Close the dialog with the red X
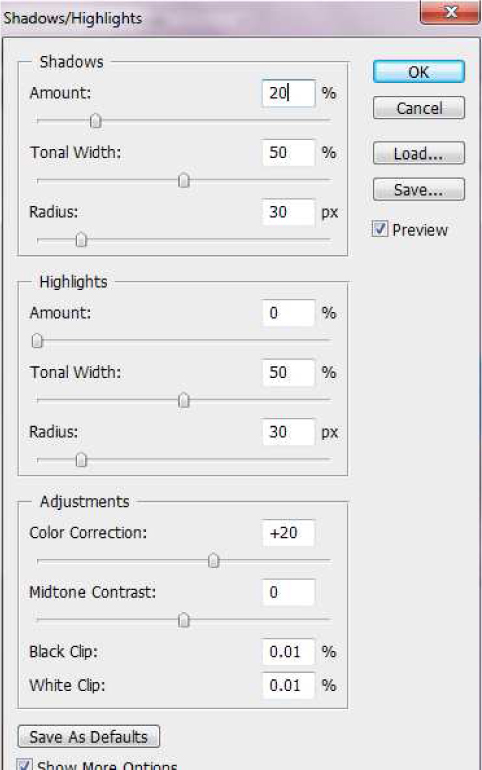The height and width of the screenshot is (770, 482). click(450, 12)
